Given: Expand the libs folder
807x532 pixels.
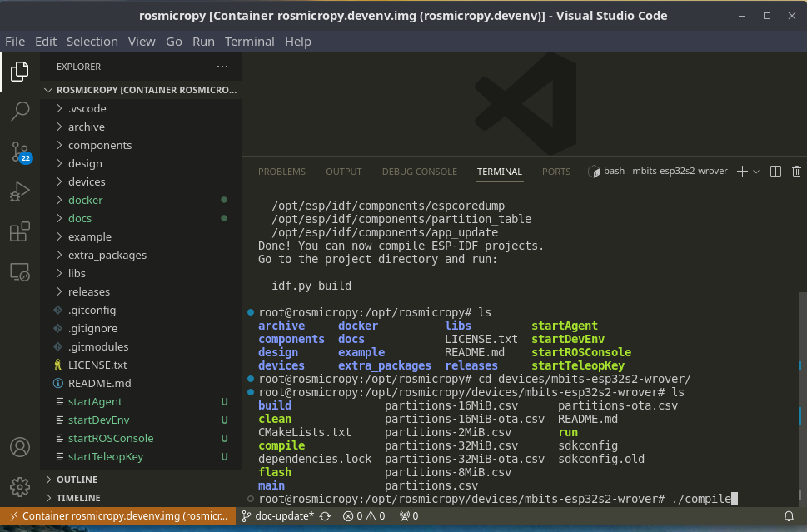Looking at the screenshot, I should click(141, 273).
